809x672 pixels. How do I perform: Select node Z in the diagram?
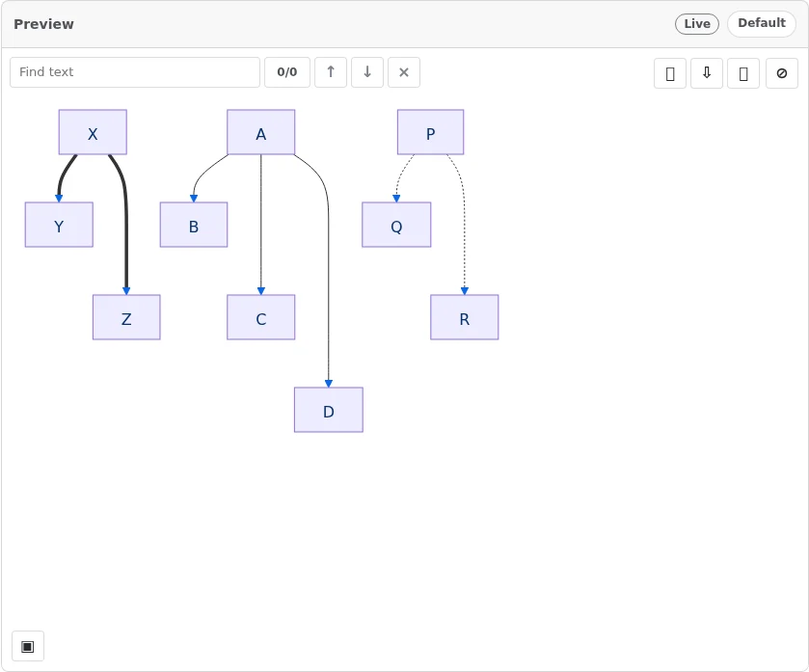[x=126, y=317]
